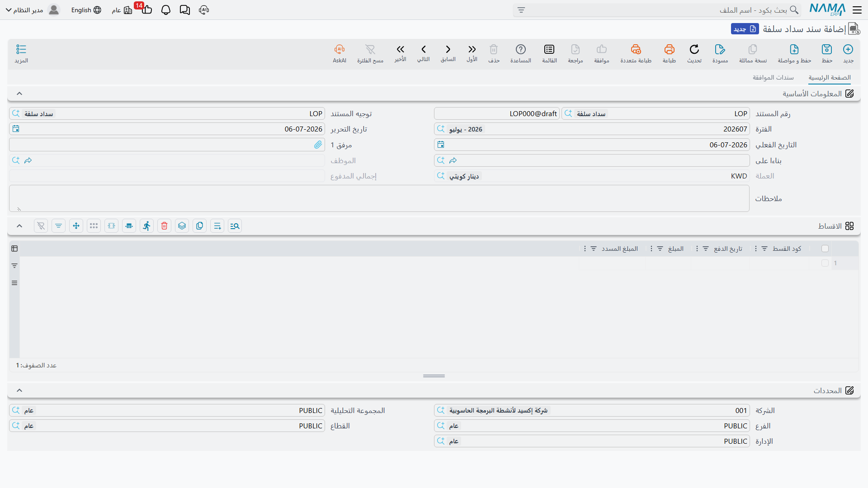This screenshot has height=488, width=868.
Task: Open filter for تاريخ الدفع column
Action: click(706, 249)
